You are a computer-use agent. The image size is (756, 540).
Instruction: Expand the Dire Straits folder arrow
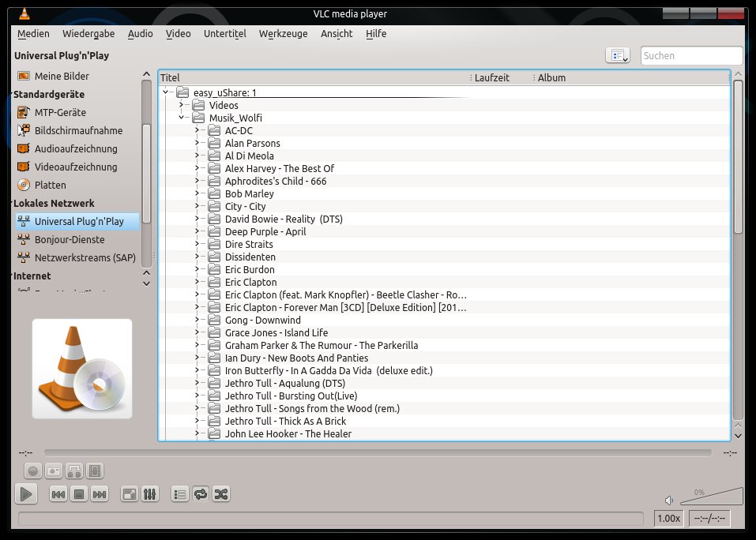click(x=197, y=244)
